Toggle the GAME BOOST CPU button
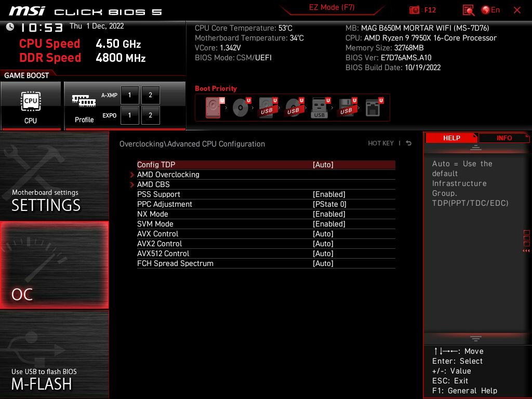 (x=31, y=105)
